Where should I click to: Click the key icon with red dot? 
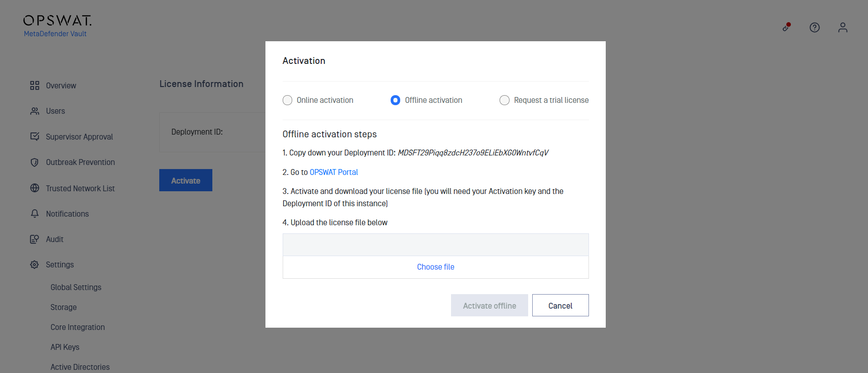tap(787, 27)
